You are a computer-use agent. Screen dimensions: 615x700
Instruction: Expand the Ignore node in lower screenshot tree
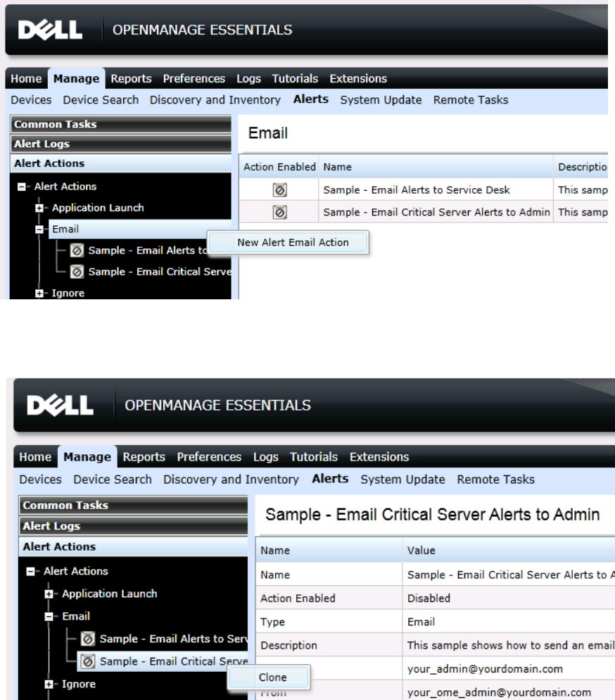tap(49, 685)
